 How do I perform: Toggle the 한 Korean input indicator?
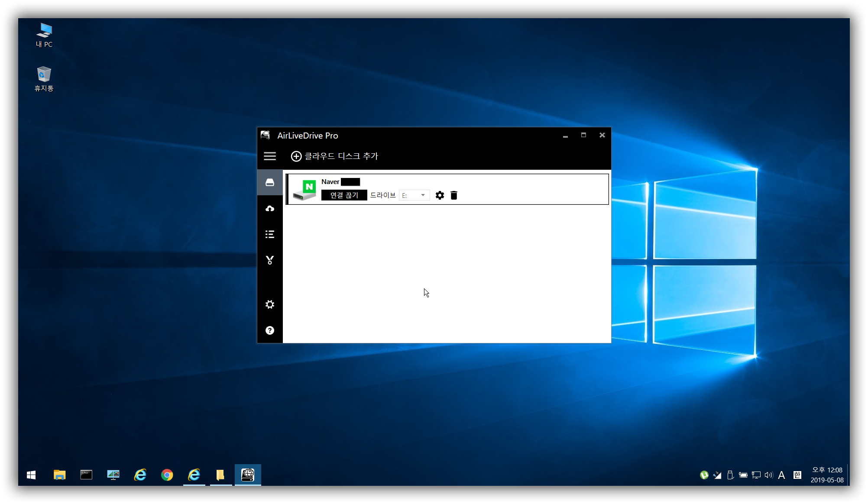(797, 475)
